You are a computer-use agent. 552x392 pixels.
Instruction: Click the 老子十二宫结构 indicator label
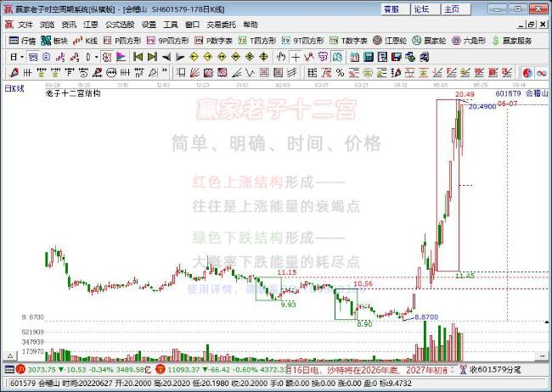(x=73, y=93)
